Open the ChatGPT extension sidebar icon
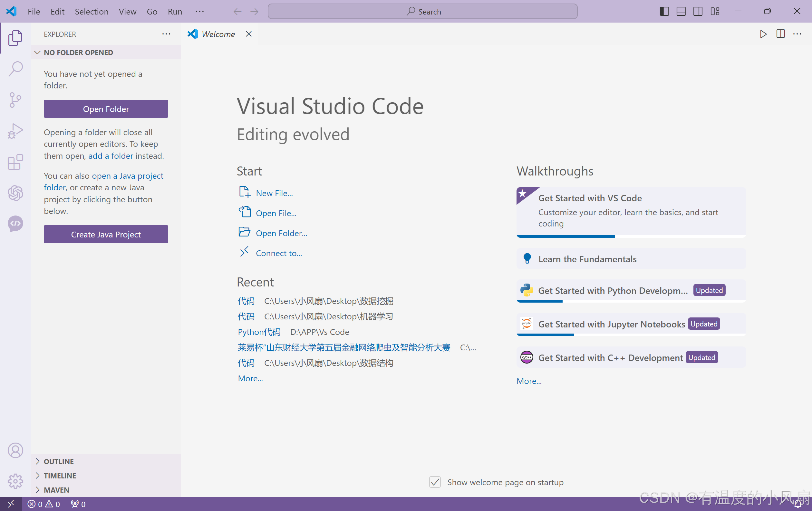The height and width of the screenshot is (511, 812). [15, 193]
